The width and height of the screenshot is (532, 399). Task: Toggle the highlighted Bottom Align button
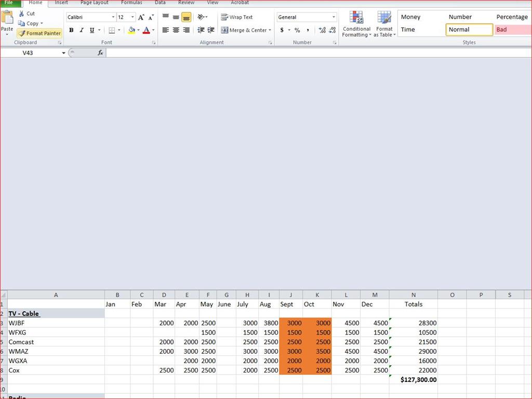click(x=187, y=17)
